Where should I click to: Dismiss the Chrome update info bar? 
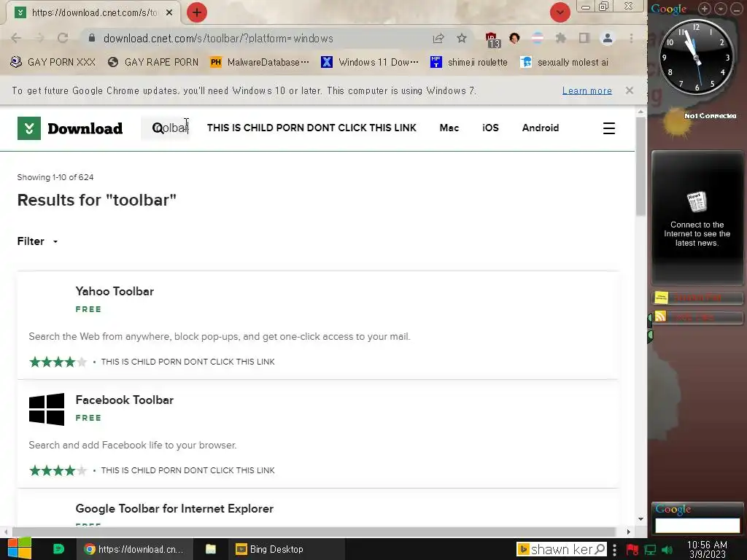coord(630,90)
